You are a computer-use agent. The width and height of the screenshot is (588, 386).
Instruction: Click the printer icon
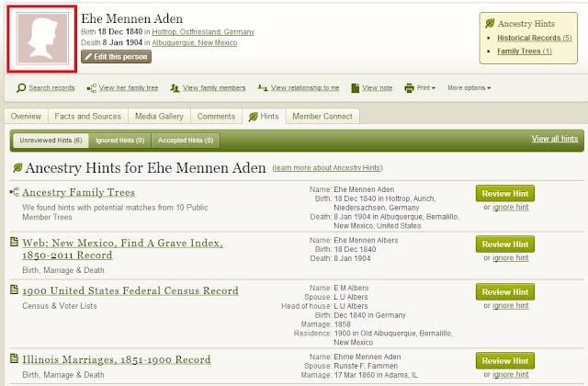tap(409, 88)
